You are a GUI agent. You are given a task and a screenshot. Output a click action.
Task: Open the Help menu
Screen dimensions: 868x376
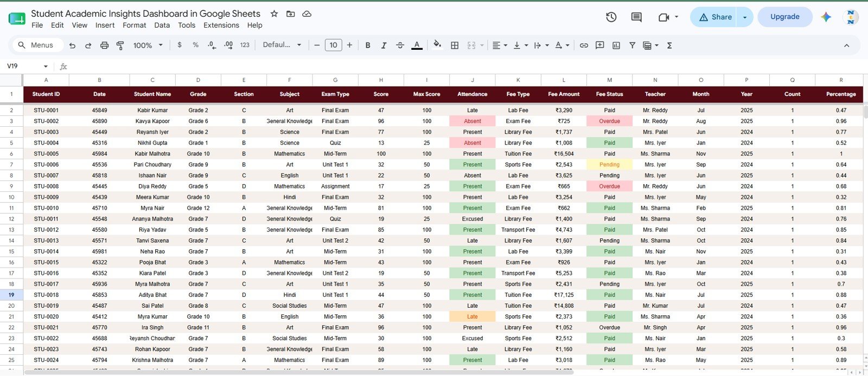[x=254, y=25]
